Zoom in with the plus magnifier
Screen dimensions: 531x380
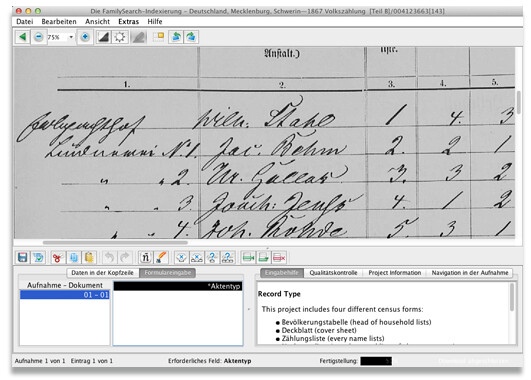[85, 37]
